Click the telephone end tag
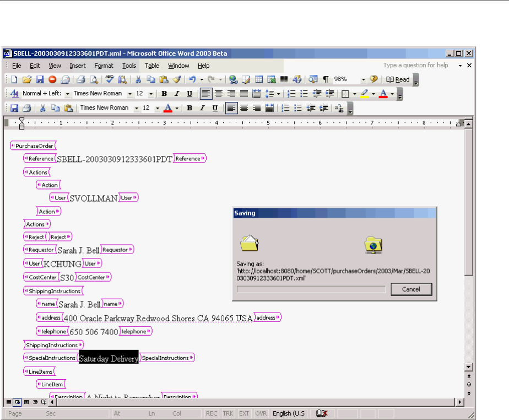509x420 pixels. pos(136,331)
